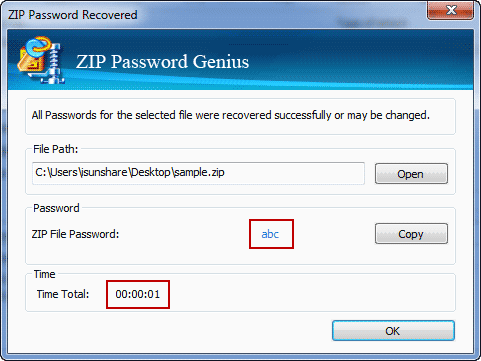Click the ZIP Password Genius banner title
Viewport: 481px width, 361px height.
(x=163, y=62)
